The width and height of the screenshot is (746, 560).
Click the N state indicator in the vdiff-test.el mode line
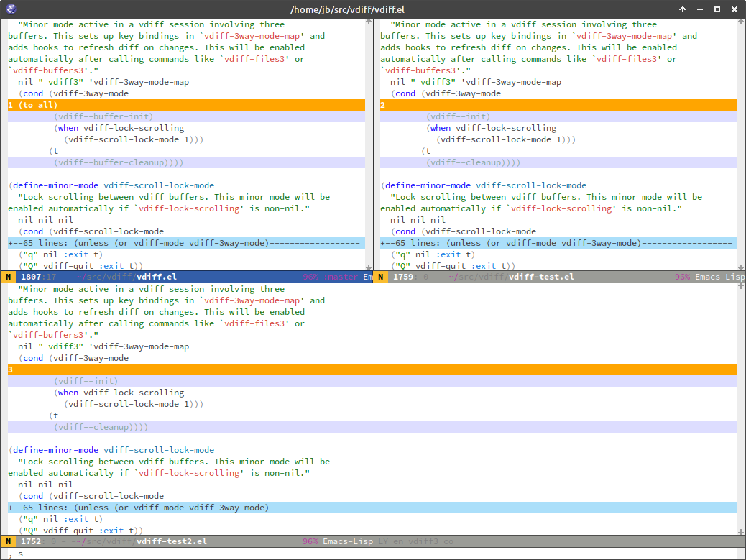(381, 277)
